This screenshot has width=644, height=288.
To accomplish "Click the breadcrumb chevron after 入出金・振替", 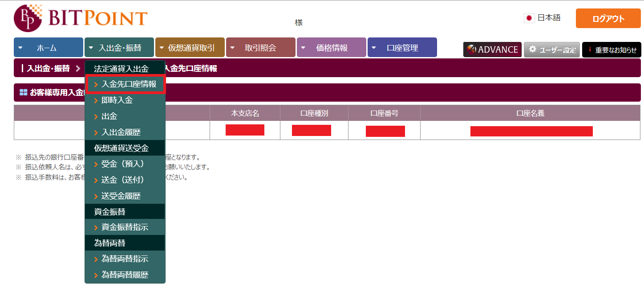I will pyautogui.click(x=78, y=68).
